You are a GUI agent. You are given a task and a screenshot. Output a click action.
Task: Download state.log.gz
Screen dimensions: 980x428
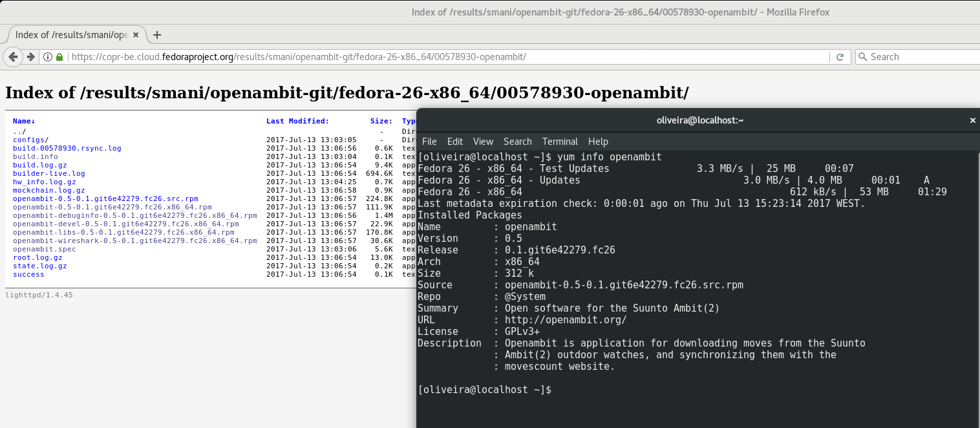(x=40, y=266)
